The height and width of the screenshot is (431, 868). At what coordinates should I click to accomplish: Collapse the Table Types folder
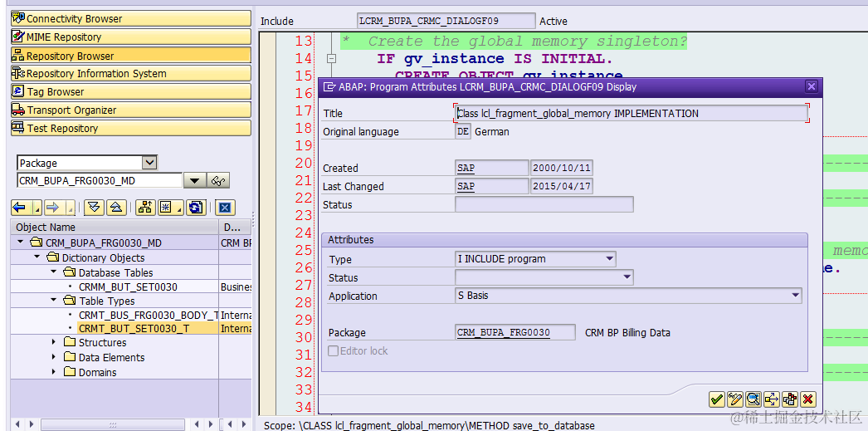(x=54, y=301)
